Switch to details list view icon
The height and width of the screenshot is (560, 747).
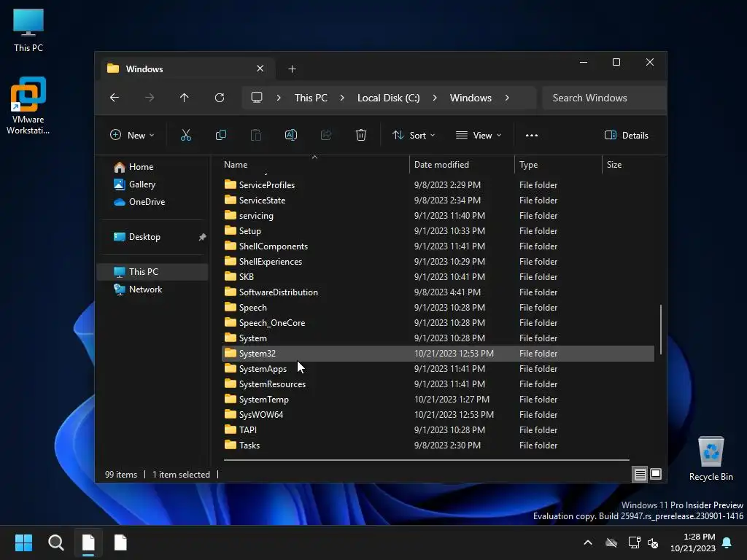tap(640, 474)
